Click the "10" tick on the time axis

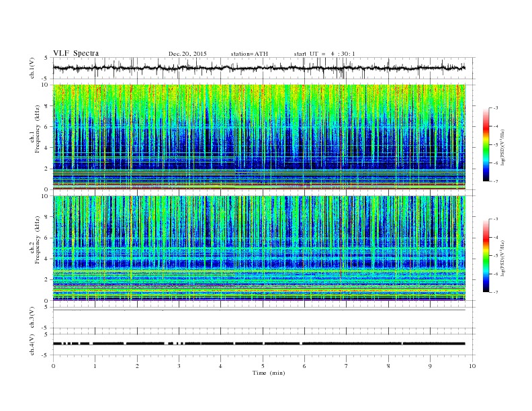coord(472,366)
